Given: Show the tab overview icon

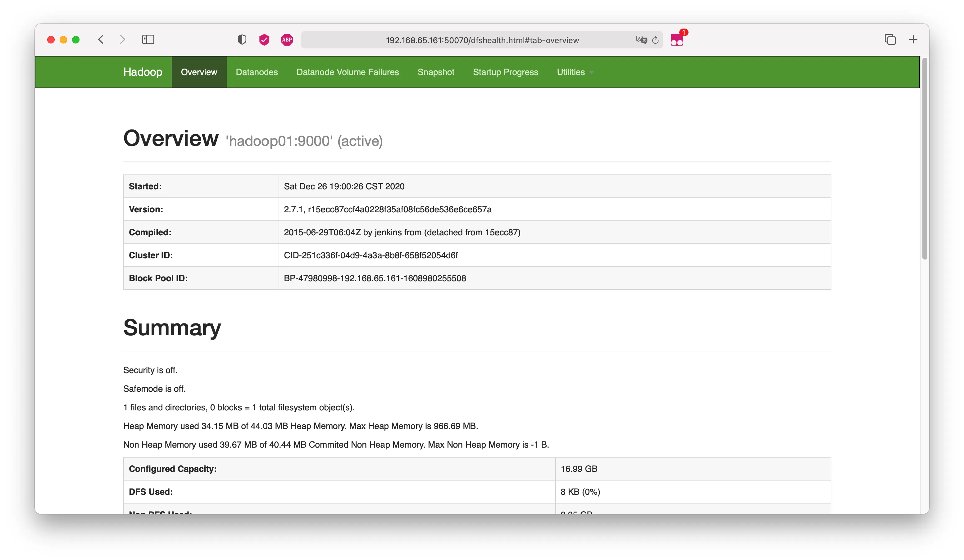Looking at the screenshot, I should (890, 39).
